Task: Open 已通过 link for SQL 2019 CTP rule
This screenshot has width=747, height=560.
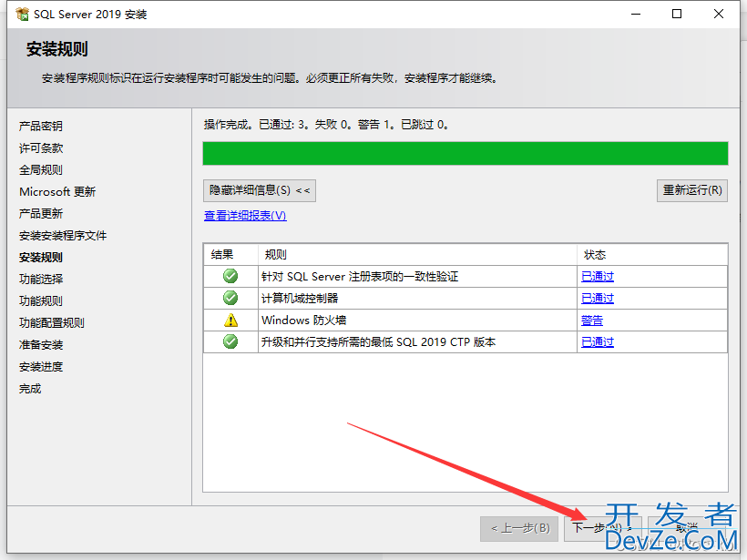Action: click(x=598, y=341)
